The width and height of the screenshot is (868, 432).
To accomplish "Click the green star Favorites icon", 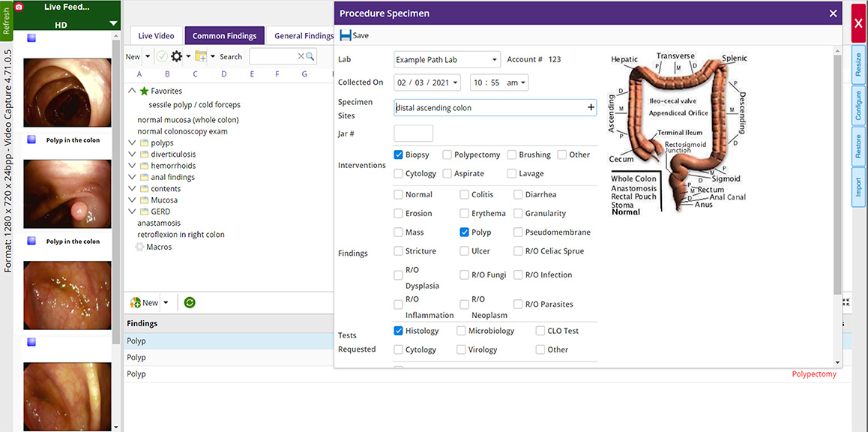I will (144, 91).
